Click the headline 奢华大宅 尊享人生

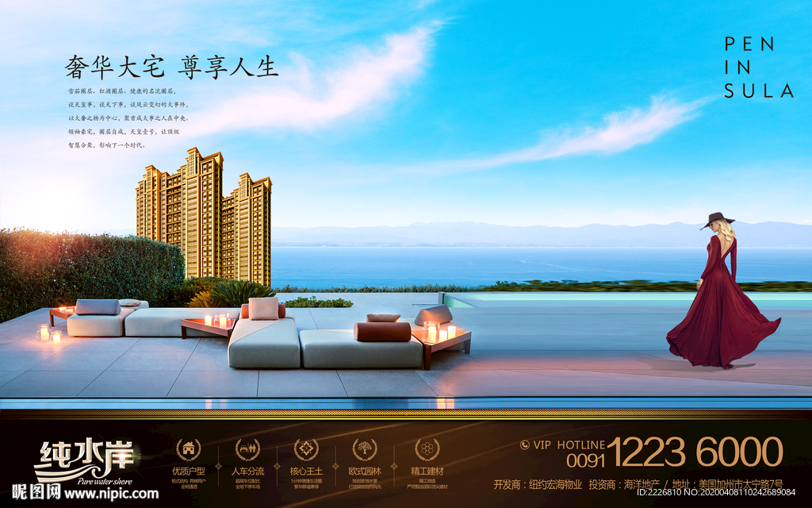(x=171, y=67)
